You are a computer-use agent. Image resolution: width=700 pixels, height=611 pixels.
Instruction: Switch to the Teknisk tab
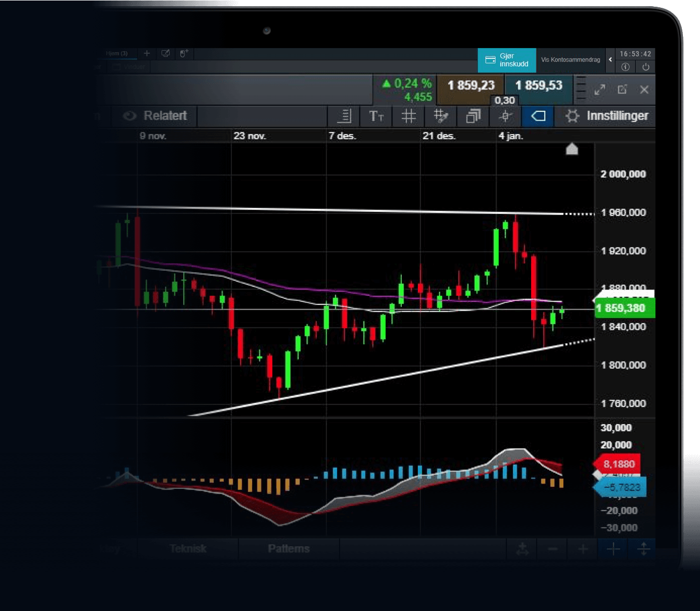[x=188, y=548]
